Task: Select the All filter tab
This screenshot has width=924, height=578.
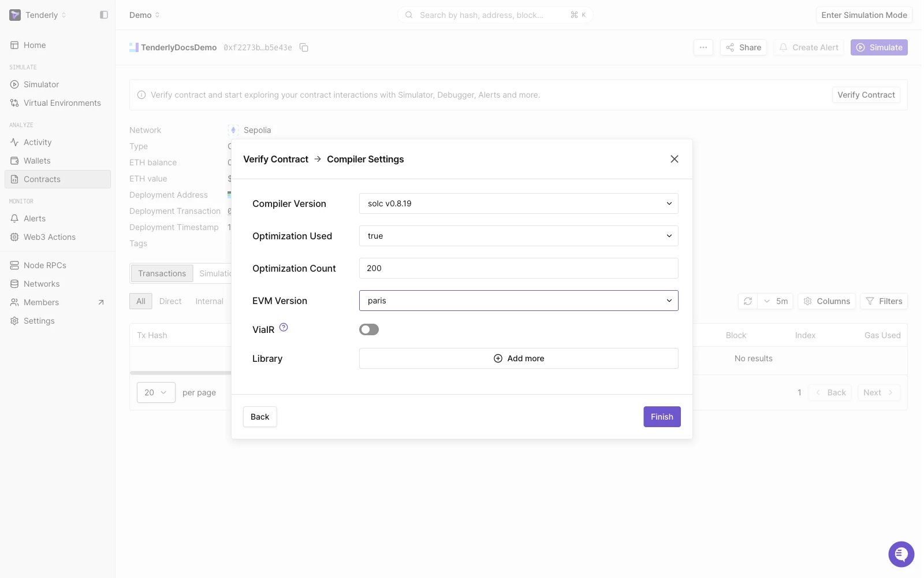Action: point(141,301)
